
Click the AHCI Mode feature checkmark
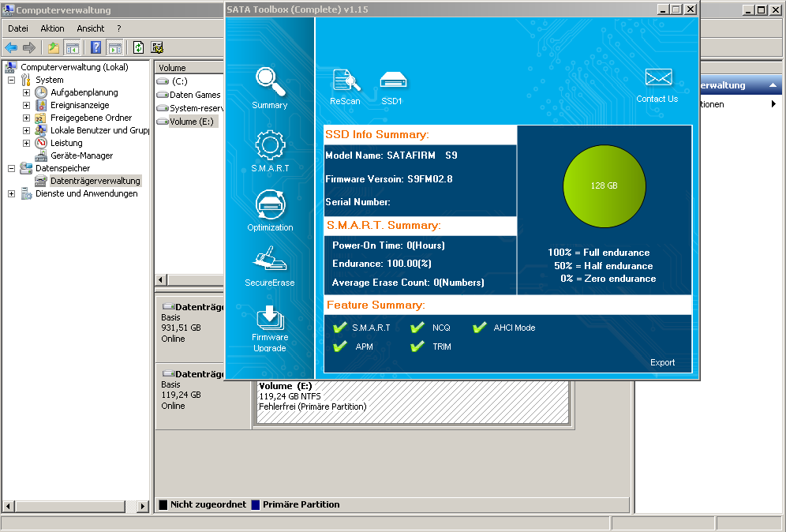coord(480,328)
